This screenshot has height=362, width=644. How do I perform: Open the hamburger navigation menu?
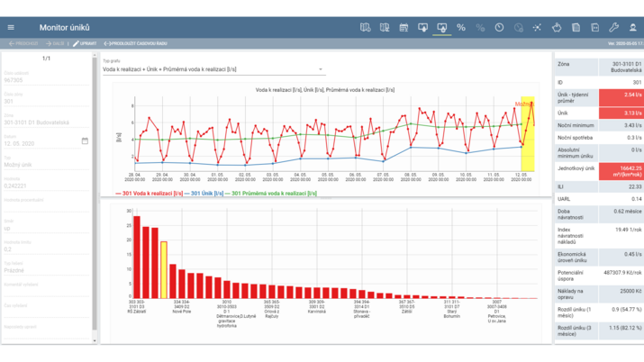click(x=11, y=28)
